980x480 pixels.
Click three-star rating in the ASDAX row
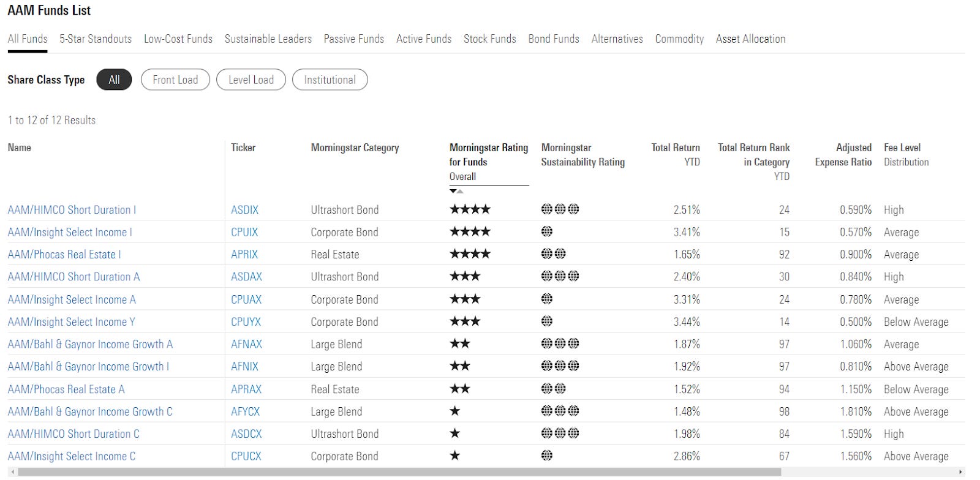coord(465,276)
